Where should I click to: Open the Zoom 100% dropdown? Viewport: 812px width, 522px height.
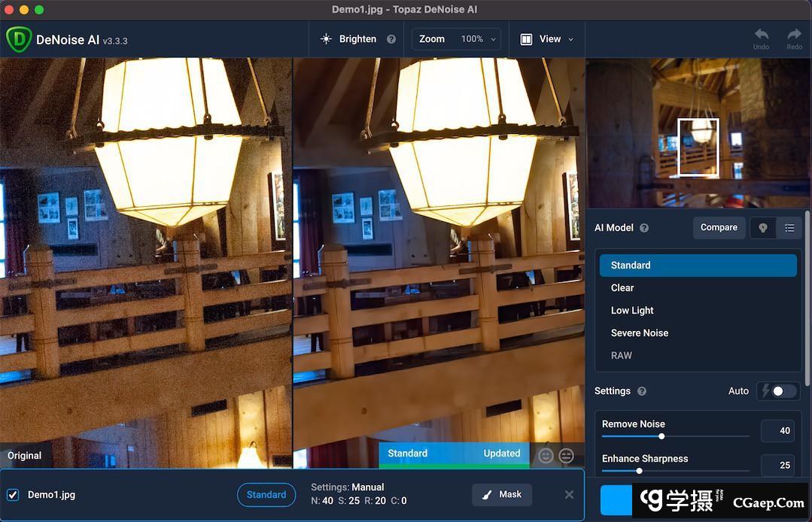(x=456, y=39)
